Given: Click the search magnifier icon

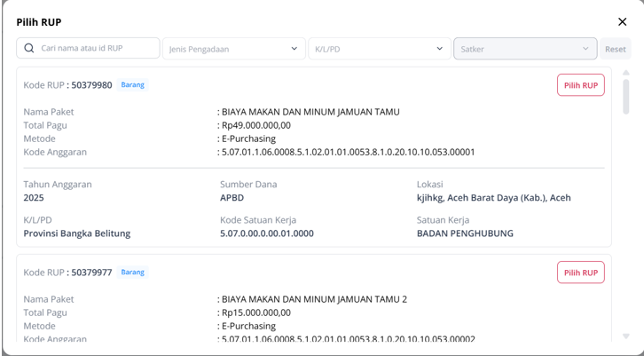Looking at the screenshot, I should coord(28,48).
